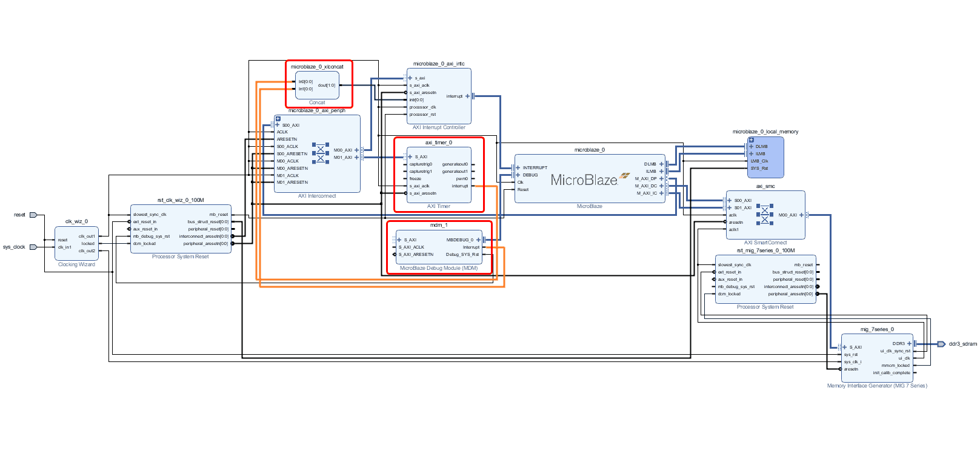Image resolution: width=980 pixels, height=453 pixels.
Task: Expand the DDR3 interface on mig_7series_0
Action: [909, 344]
